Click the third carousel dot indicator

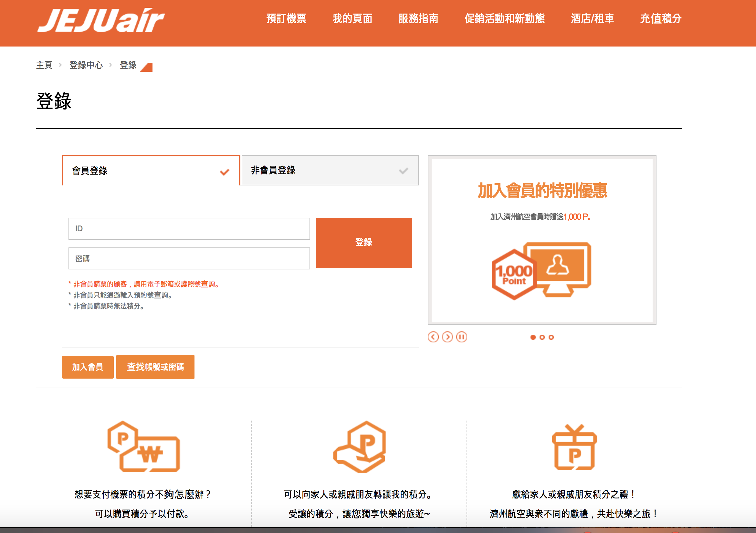551,338
